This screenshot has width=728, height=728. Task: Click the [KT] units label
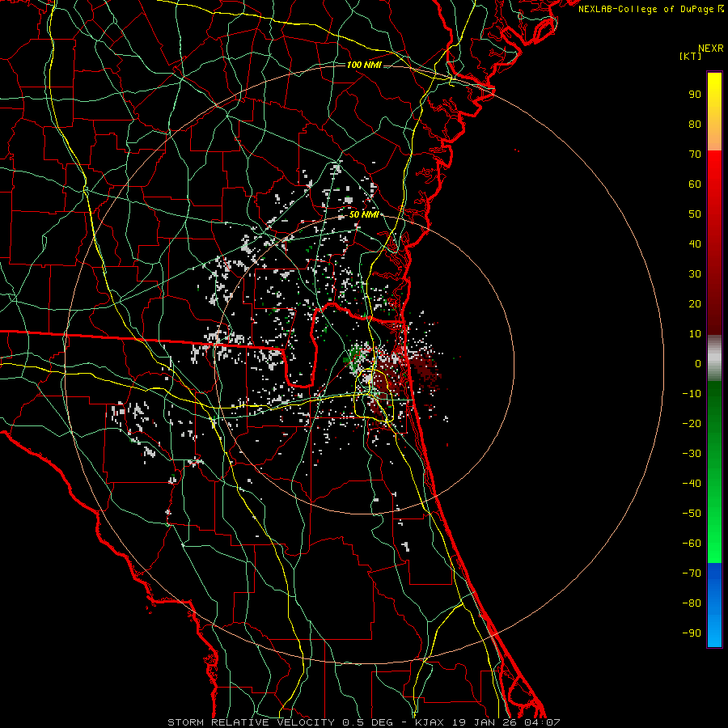point(691,56)
